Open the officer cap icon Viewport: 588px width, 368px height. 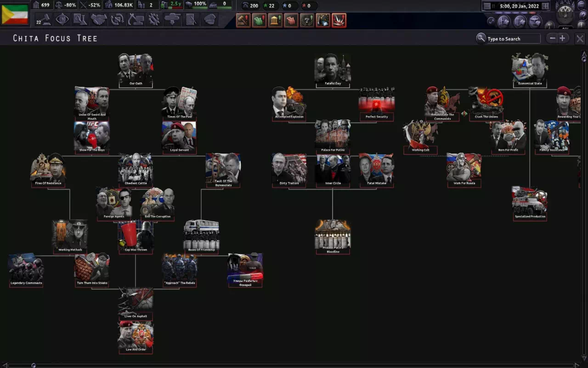click(x=209, y=20)
